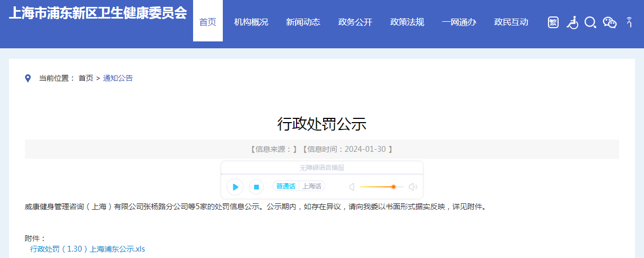This screenshot has width=644, height=258.
Task: Open the WeChat icon in header
Action: tap(610, 22)
